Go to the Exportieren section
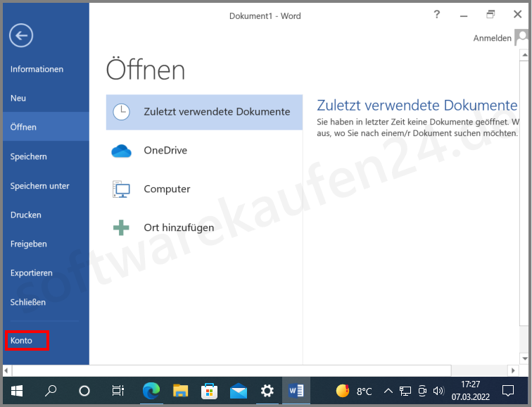Viewport: 532px width, 407px height. (32, 273)
